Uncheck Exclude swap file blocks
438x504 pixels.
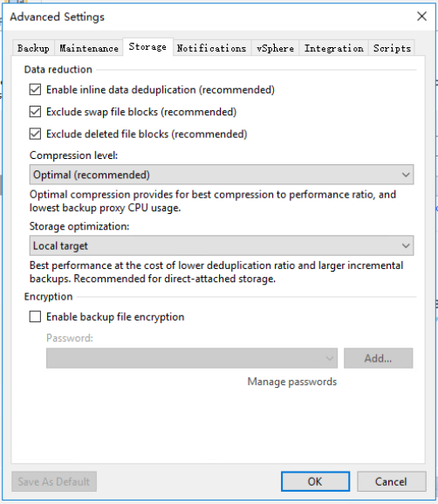pos(35,112)
